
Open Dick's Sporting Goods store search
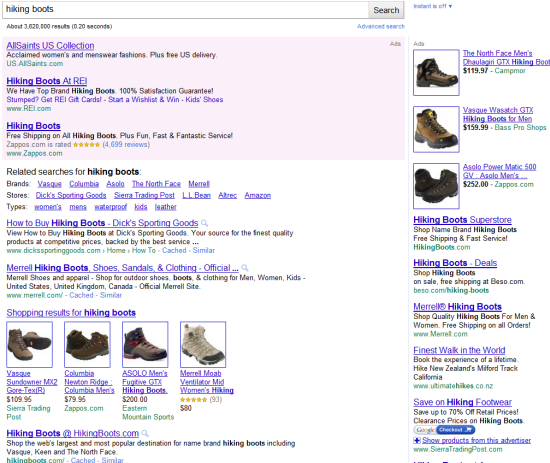pyautogui.click(x=71, y=195)
